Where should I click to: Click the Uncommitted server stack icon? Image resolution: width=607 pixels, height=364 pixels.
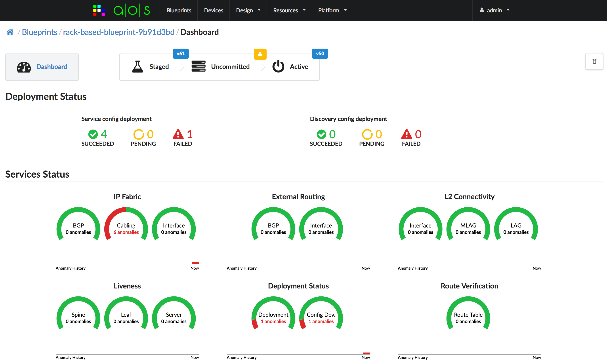(x=198, y=66)
